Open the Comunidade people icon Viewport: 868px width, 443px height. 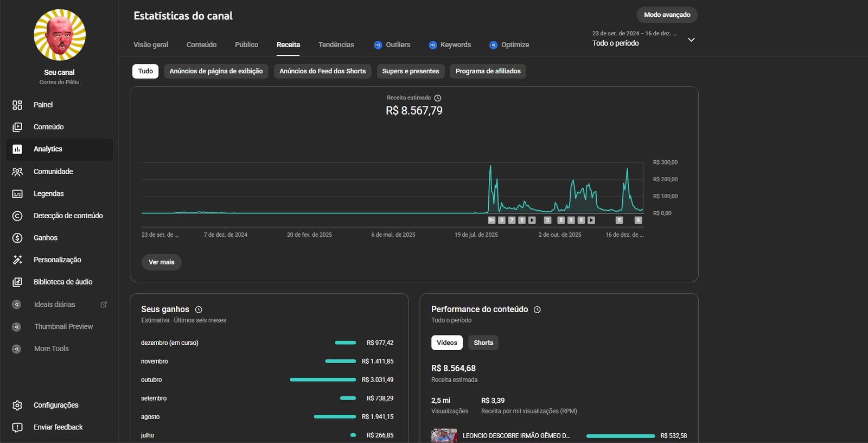17,172
